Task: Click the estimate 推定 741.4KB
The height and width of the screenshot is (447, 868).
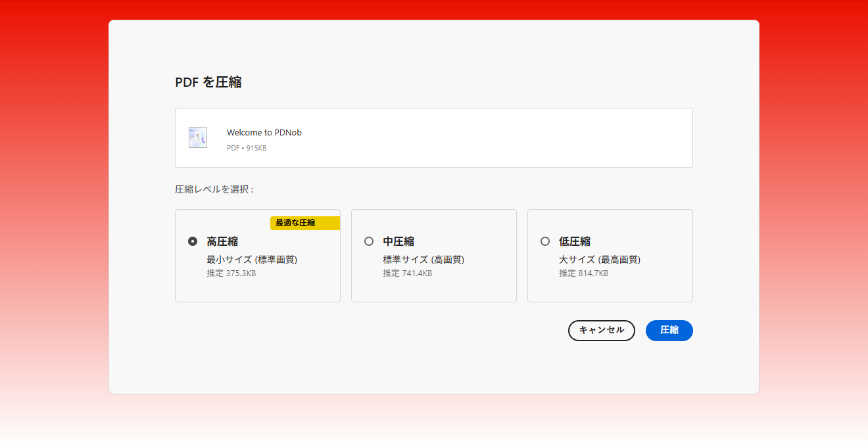Action: pos(408,273)
